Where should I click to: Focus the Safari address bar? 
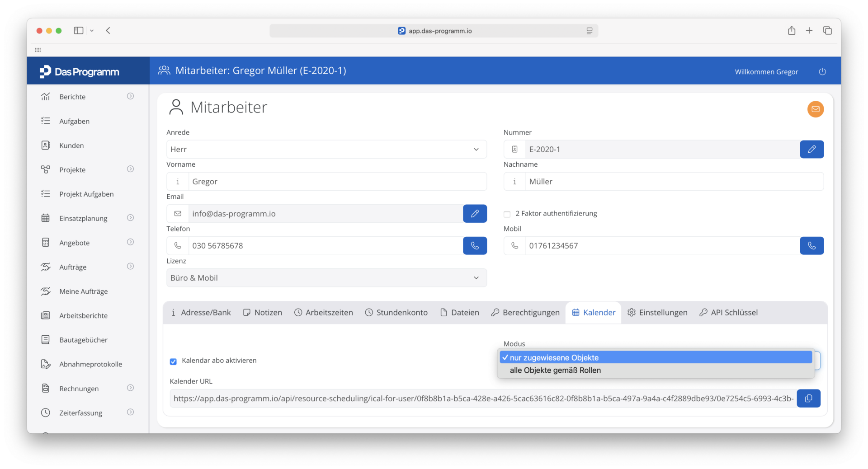[434, 31]
